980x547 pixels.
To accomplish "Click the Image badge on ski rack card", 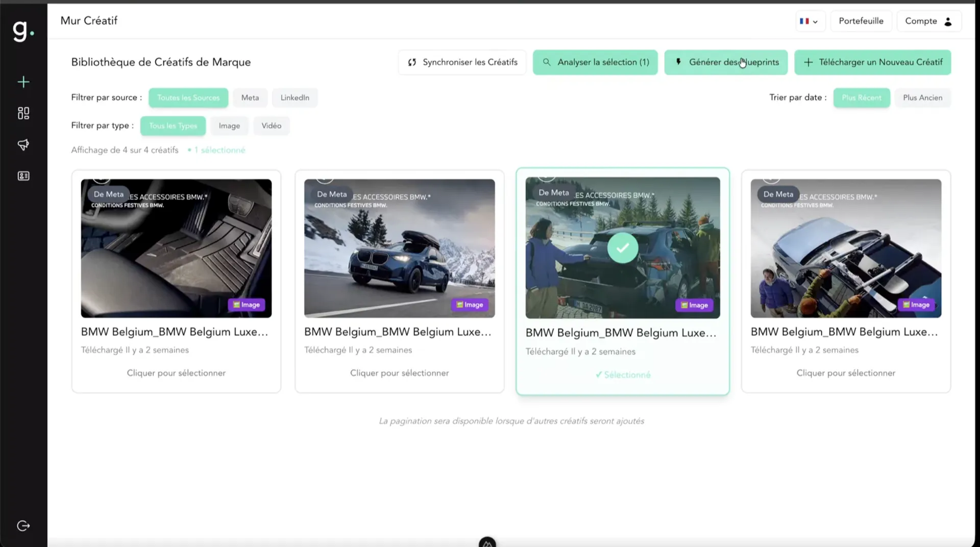I will click(x=916, y=305).
